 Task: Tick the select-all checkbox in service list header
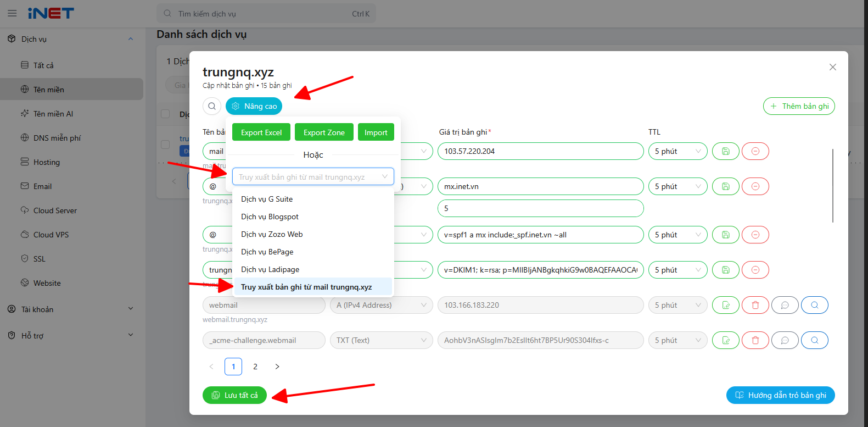click(165, 114)
